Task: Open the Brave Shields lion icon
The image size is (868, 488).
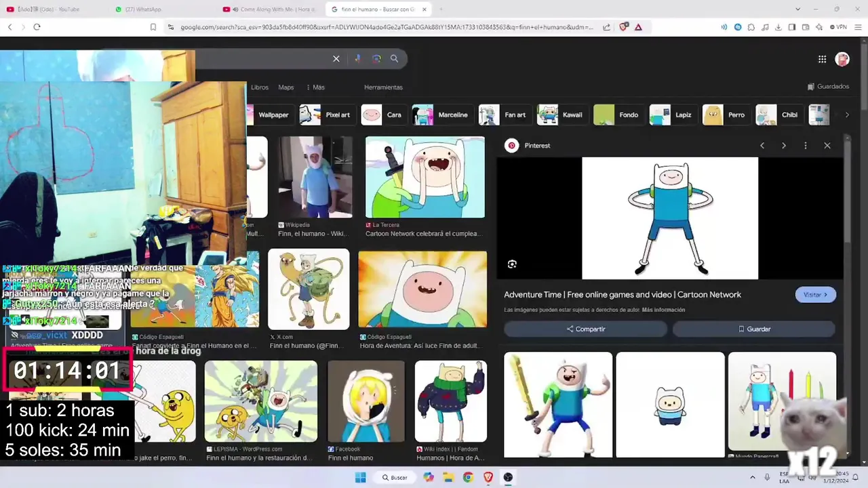Action: (623, 27)
